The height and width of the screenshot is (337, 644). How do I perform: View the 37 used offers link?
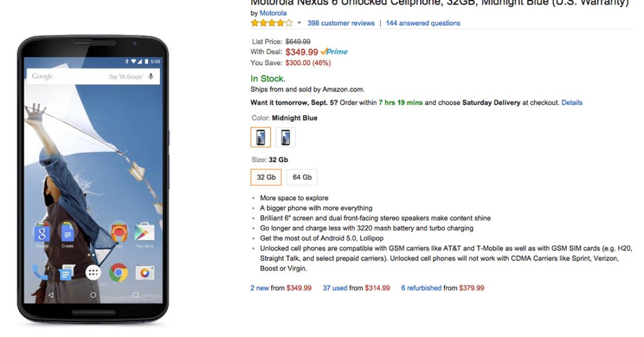tap(335, 288)
